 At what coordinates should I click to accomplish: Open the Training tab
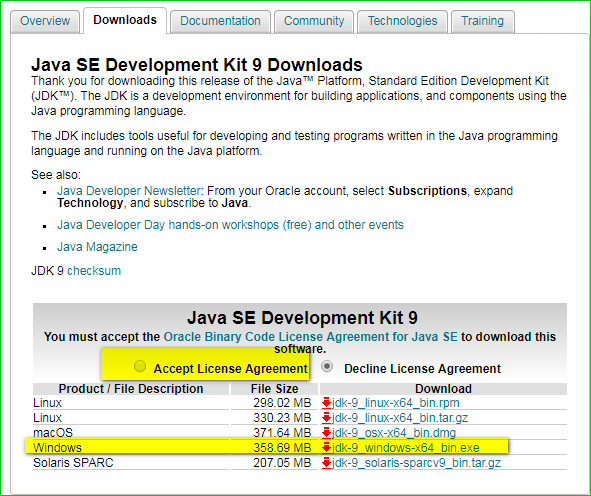(x=482, y=21)
